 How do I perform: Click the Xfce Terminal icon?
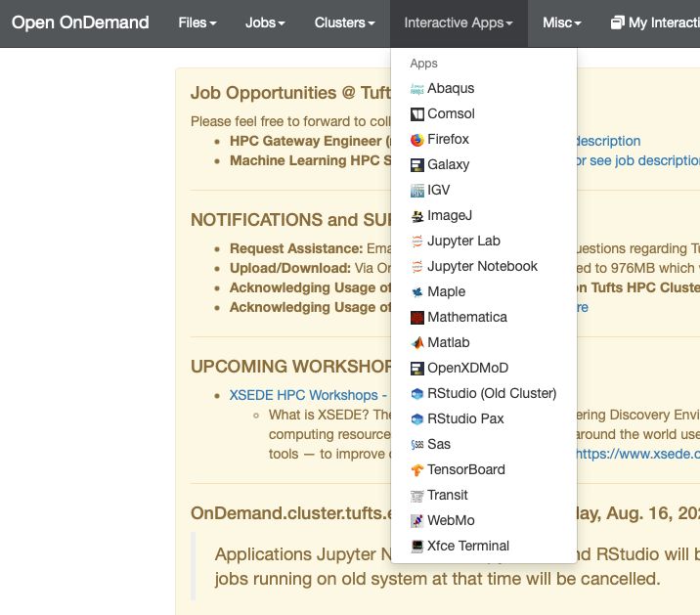coord(416,547)
